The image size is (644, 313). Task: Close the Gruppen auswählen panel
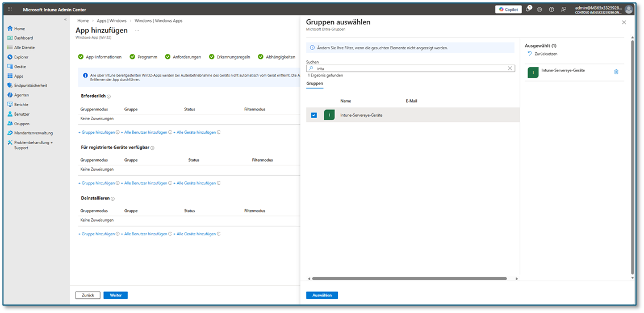click(x=624, y=23)
